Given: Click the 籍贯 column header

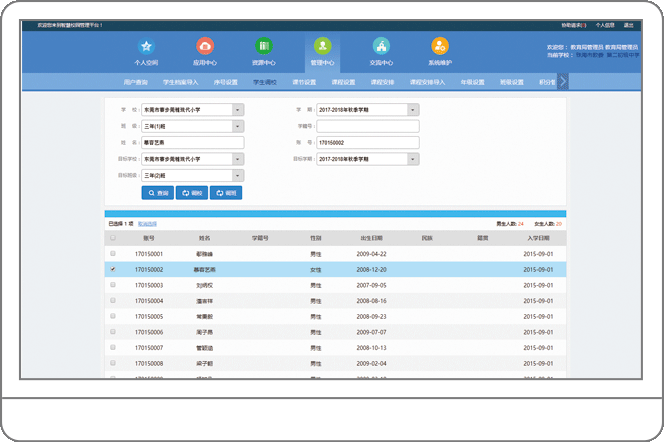Looking at the screenshot, I should [x=483, y=238].
